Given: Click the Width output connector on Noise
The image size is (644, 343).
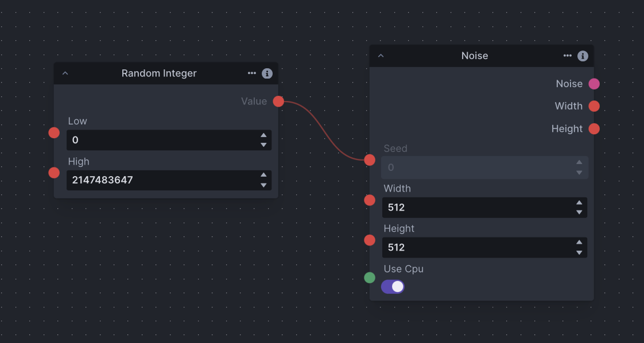Looking at the screenshot, I should click(x=594, y=106).
